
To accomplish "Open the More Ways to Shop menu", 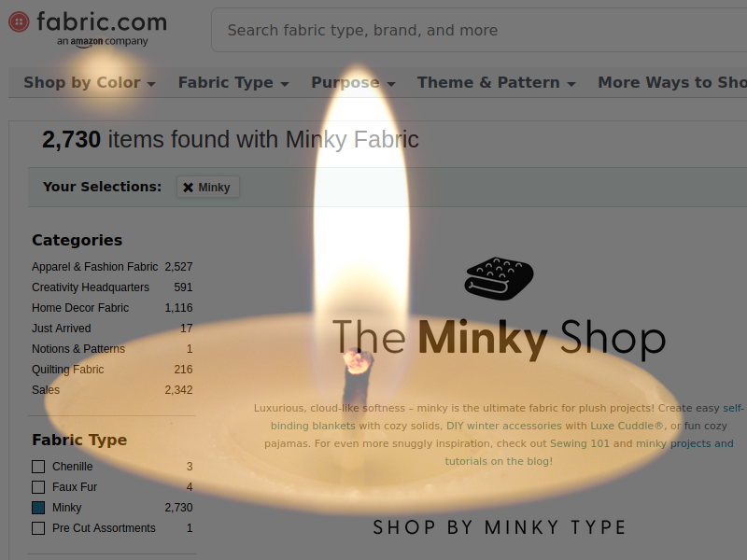I will 672,82.
